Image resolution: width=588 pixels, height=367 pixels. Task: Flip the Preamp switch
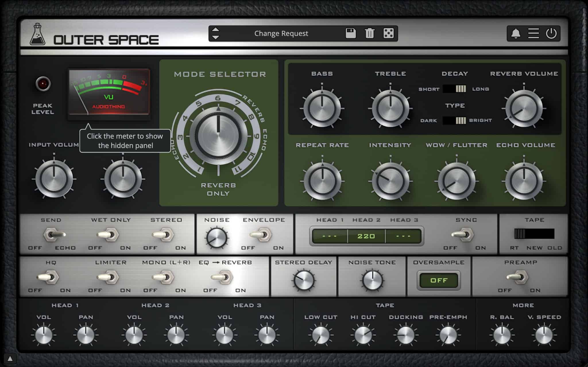click(x=517, y=277)
